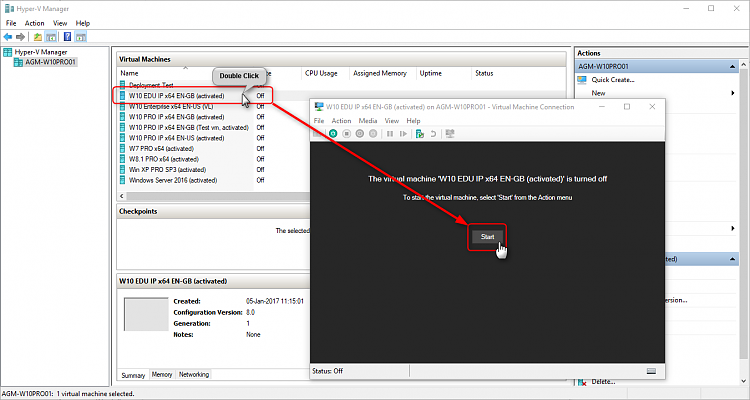
Task: Sort by the Assigned Memory column header
Action: tap(380, 73)
